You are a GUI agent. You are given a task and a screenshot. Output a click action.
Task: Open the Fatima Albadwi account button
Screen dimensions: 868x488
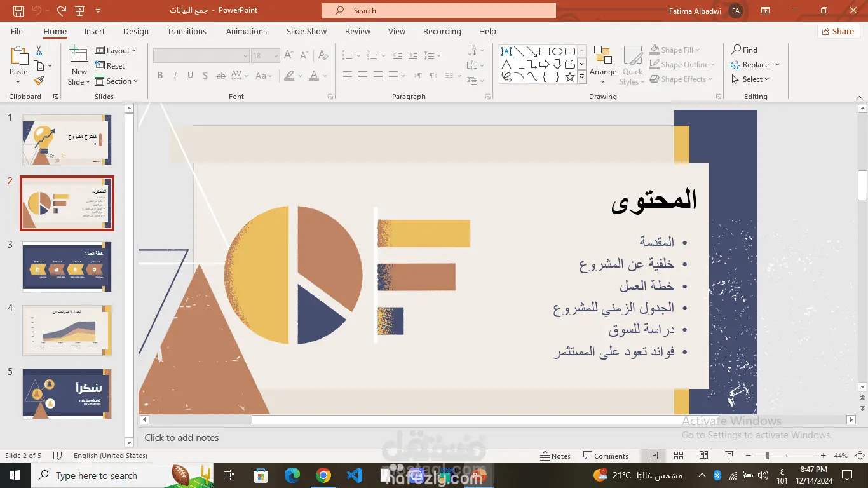point(706,11)
